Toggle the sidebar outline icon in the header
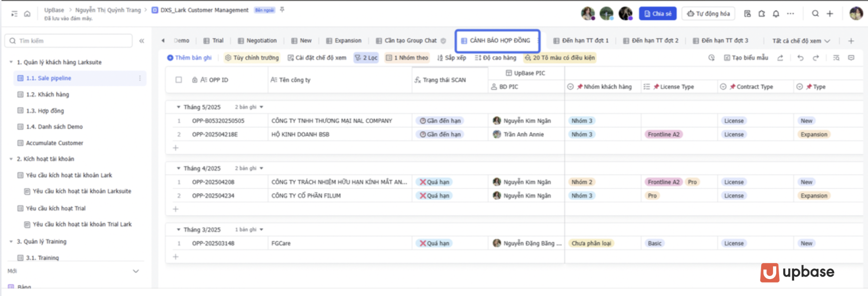This screenshot has height=296, width=868. (14, 14)
